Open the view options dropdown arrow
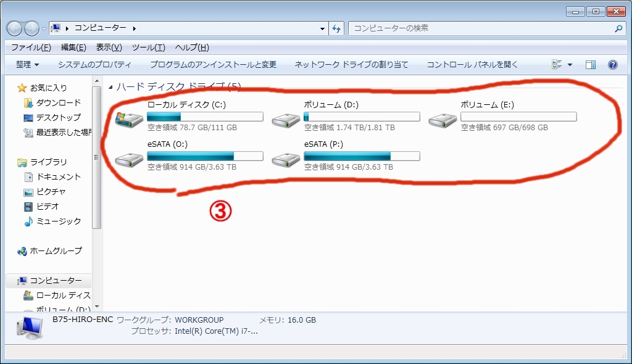This screenshot has width=632, height=364. (x=570, y=65)
